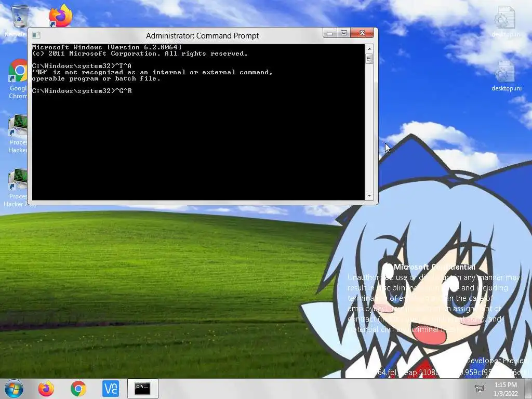This screenshot has width=532, height=399.
Task: Select the Firefox shortcut on the desktop
Action: [60, 16]
